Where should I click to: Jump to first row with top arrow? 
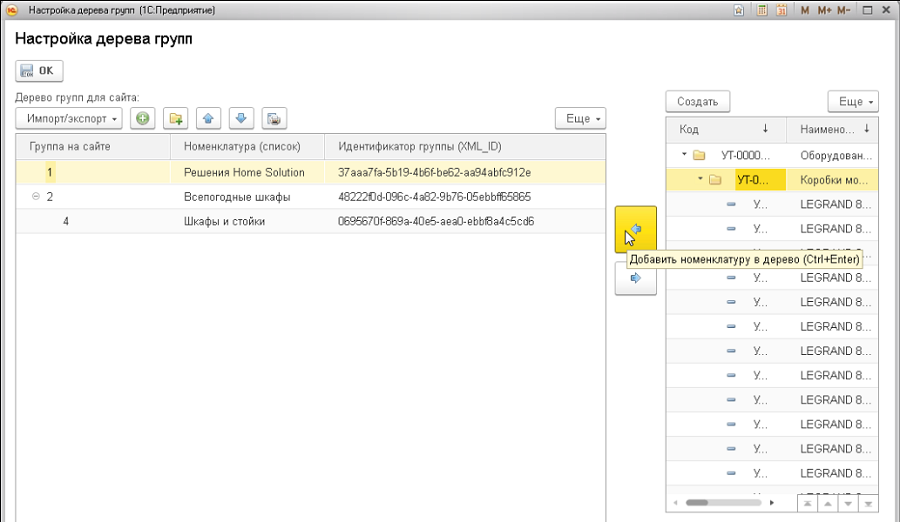(808, 504)
